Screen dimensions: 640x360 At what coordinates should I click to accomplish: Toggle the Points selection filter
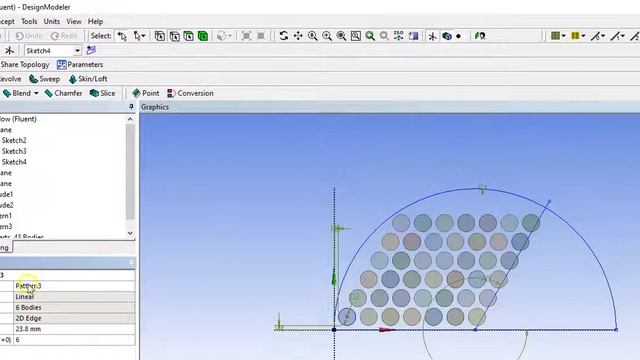coord(160,36)
